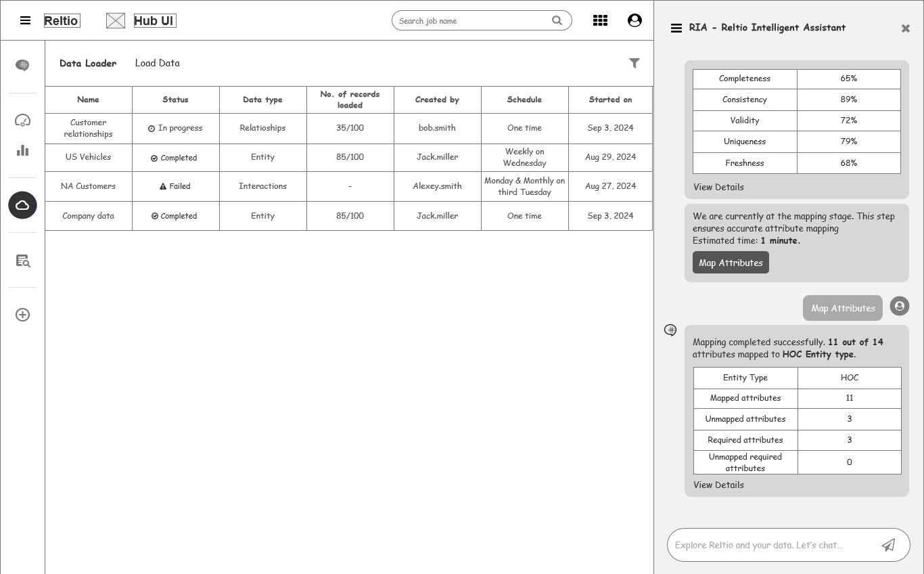Focus the Search job name field
The width and height of the screenshot is (924, 574).
pos(482,20)
